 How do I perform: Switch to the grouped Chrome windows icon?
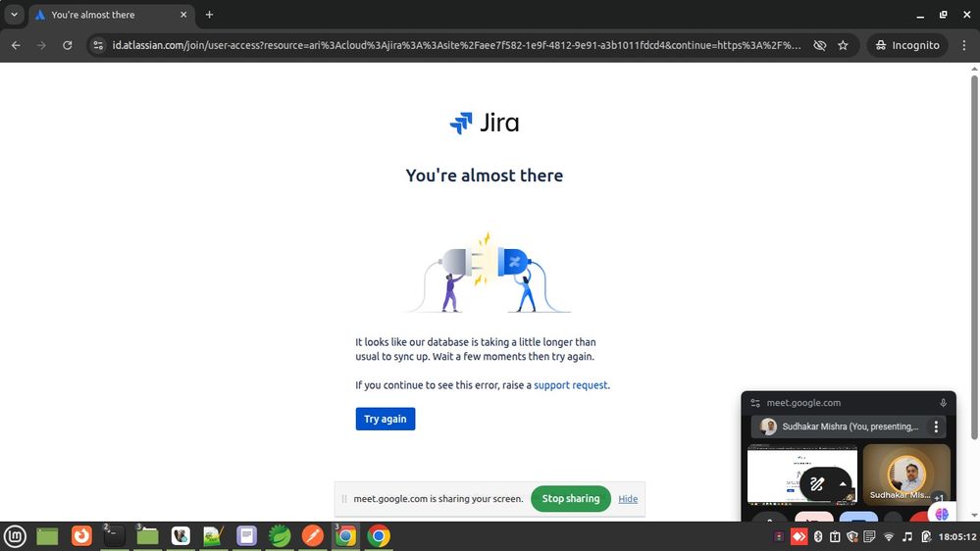pos(345,536)
